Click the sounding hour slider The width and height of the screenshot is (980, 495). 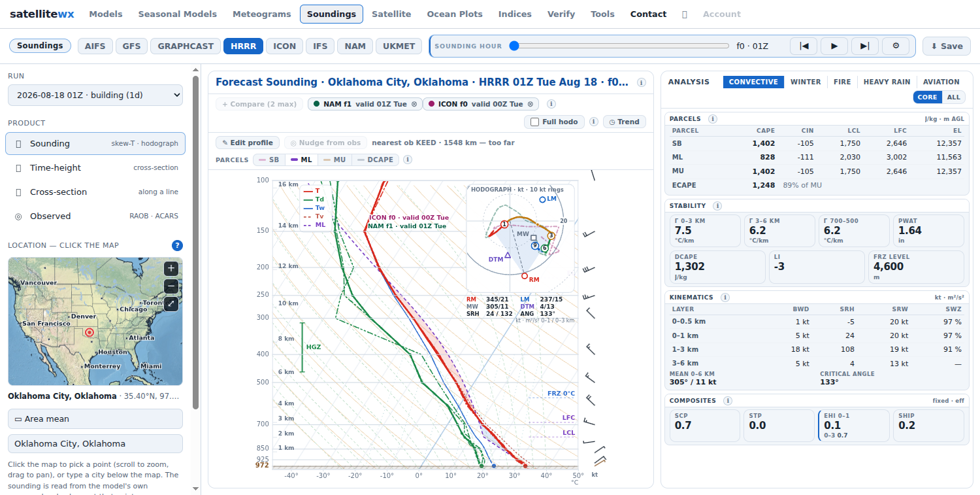click(619, 46)
